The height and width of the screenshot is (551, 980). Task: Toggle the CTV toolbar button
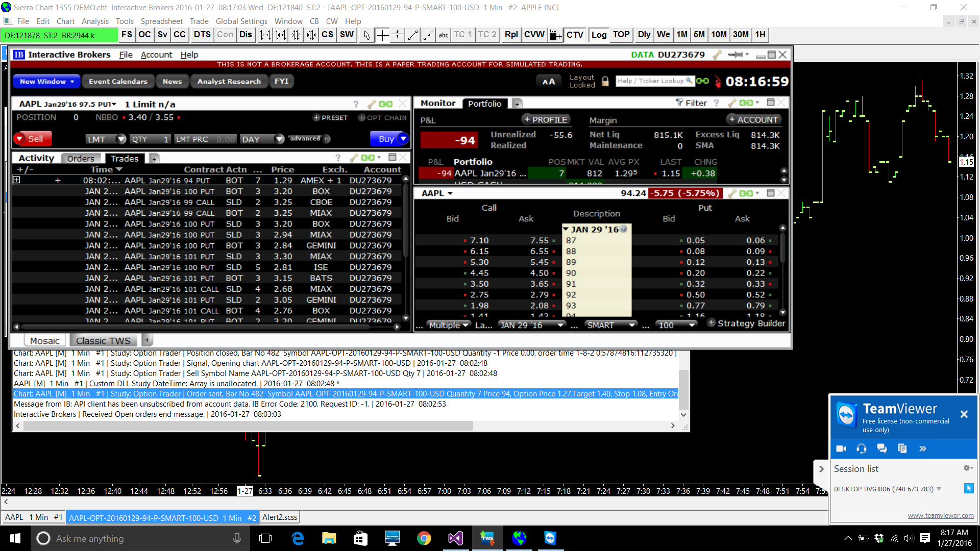coord(575,35)
